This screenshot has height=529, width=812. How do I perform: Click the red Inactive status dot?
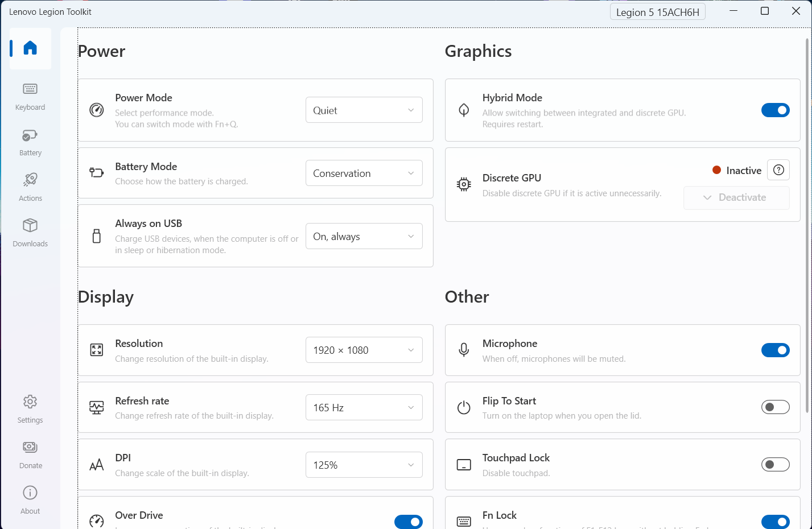(x=717, y=170)
